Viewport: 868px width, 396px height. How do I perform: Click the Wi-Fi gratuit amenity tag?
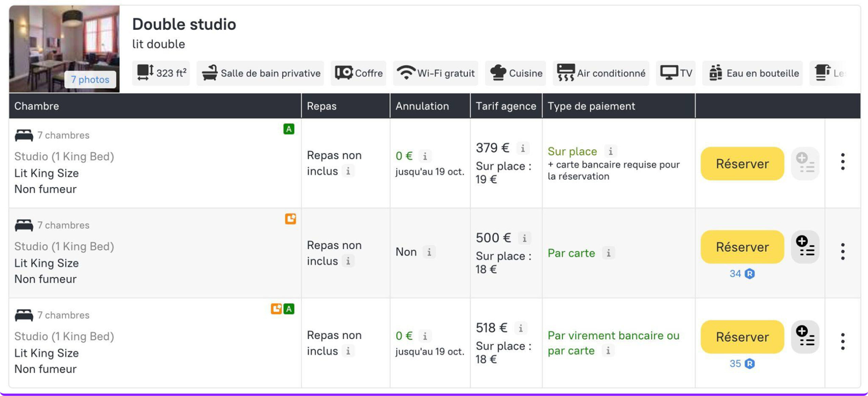[436, 73]
